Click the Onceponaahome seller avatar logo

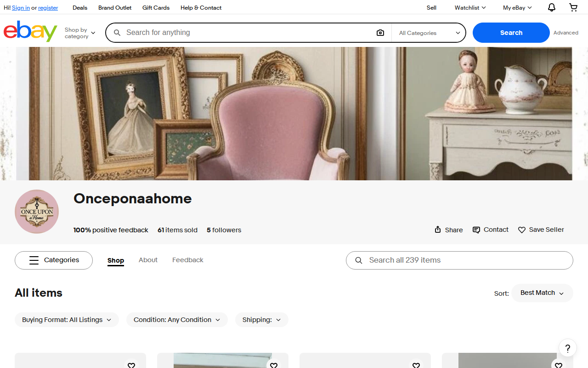click(x=37, y=212)
